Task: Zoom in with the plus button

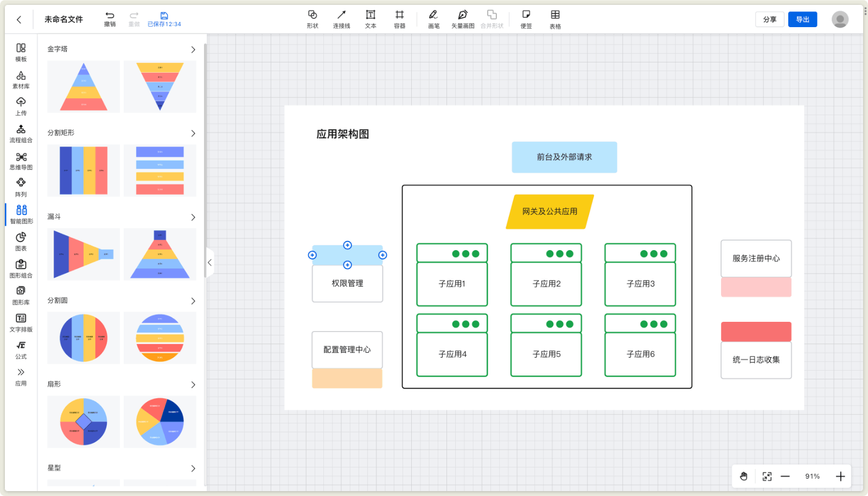Action: [x=840, y=476]
